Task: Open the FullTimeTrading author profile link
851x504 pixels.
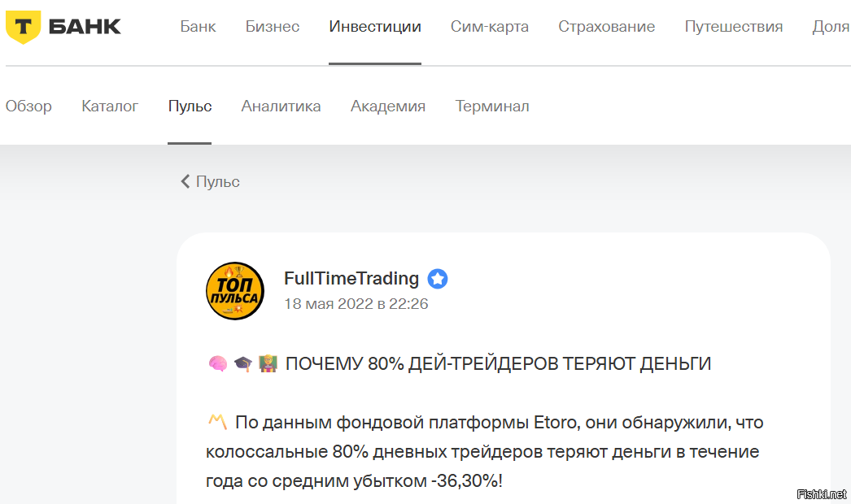Action: coord(351,279)
